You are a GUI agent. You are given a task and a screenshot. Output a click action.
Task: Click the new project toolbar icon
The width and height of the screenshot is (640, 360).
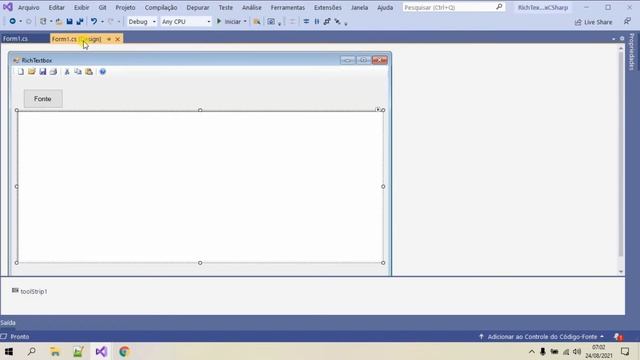[x=43, y=21]
